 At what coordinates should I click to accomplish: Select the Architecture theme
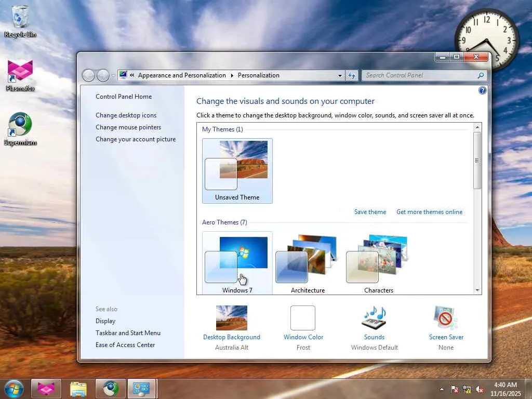point(308,263)
